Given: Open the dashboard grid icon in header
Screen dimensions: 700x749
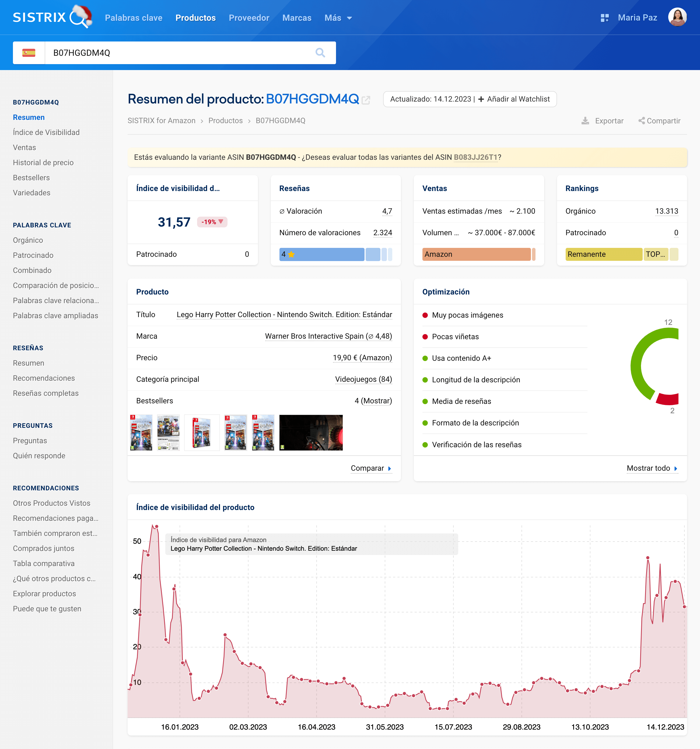Looking at the screenshot, I should click(604, 18).
